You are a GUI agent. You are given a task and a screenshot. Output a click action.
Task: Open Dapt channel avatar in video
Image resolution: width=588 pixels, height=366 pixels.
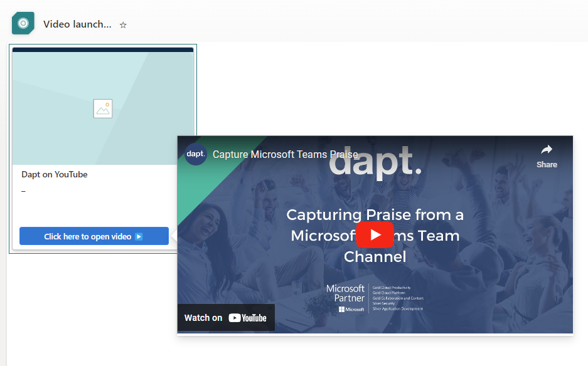click(x=196, y=154)
